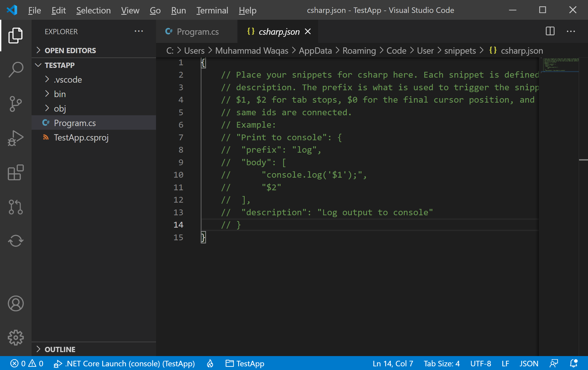This screenshot has height=370, width=588.
Task: Click Tab Size: 4 in status bar
Action: 441,363
